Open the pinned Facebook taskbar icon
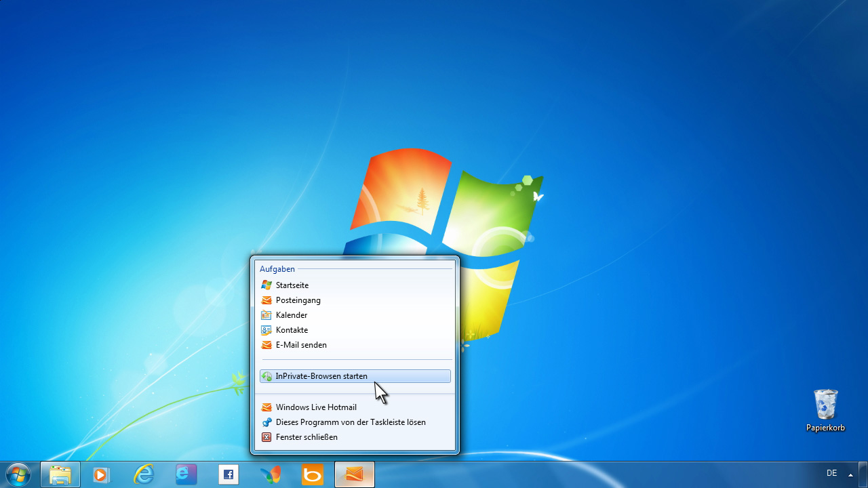Viewport: 868px width, 488px height. point(229,474)
